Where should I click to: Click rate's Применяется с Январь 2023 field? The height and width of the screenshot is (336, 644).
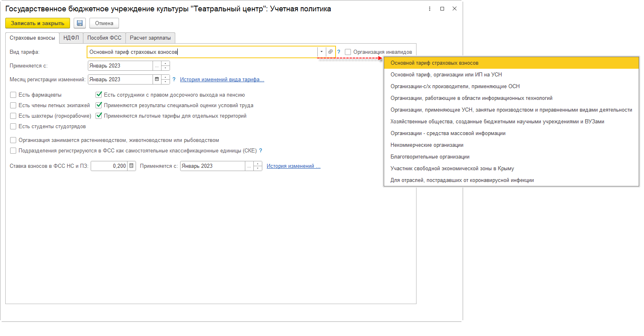coord(213,166)
